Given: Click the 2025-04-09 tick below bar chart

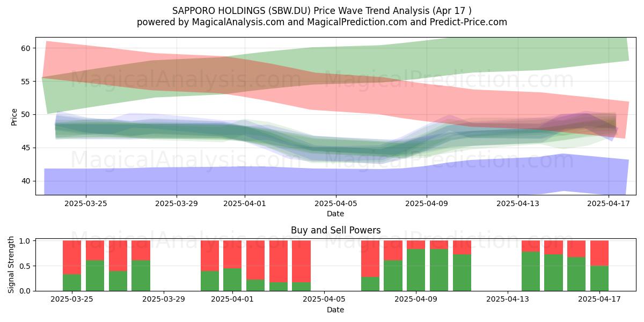Looking at the screenshot, I should click(x=416, y=299).
